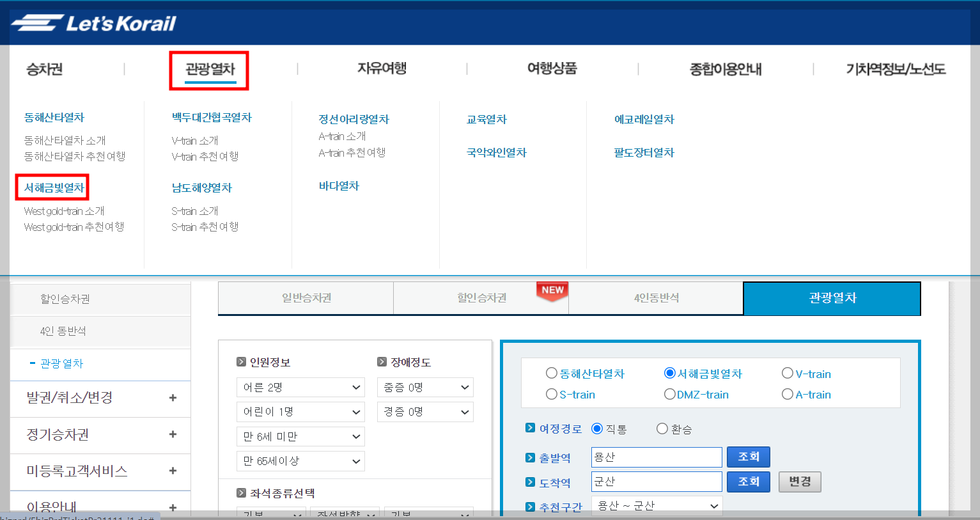Expand the 미등록고객서비스 plus icon
The width and height of the screenshot is (980, 520).
(x=173, y=471)
